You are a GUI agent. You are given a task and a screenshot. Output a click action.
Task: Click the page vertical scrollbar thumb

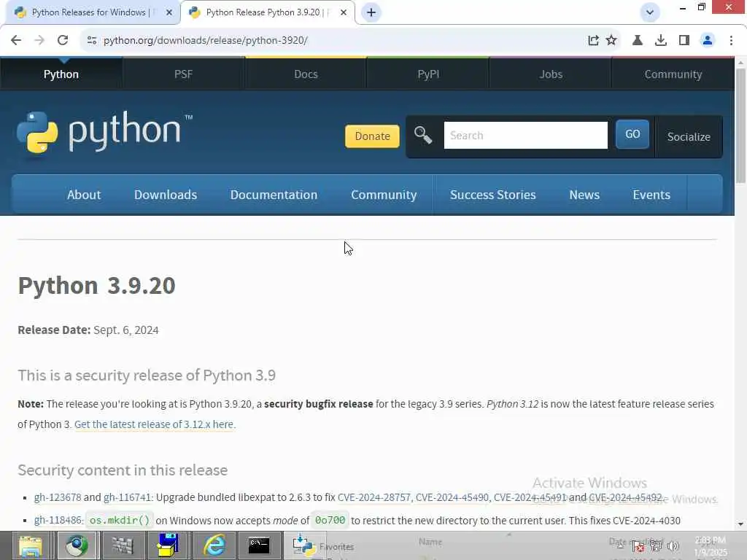[x=740, y=126]
